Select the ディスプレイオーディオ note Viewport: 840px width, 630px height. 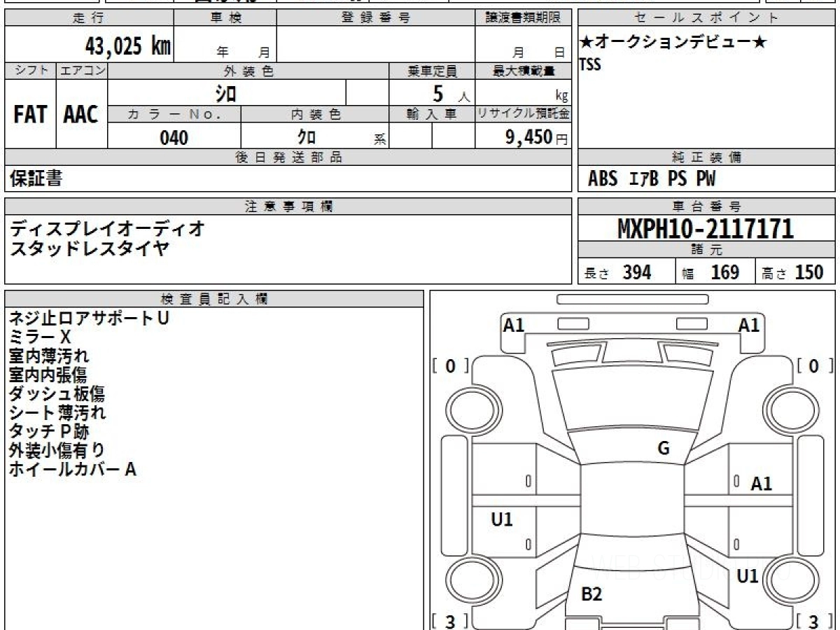pyautogui.click(x=108, y=228)
